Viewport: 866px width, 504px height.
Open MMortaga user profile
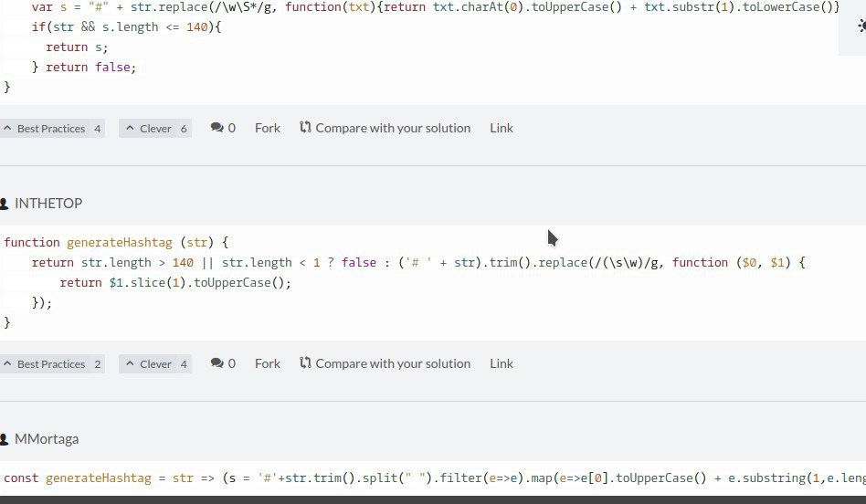(47, 439)
